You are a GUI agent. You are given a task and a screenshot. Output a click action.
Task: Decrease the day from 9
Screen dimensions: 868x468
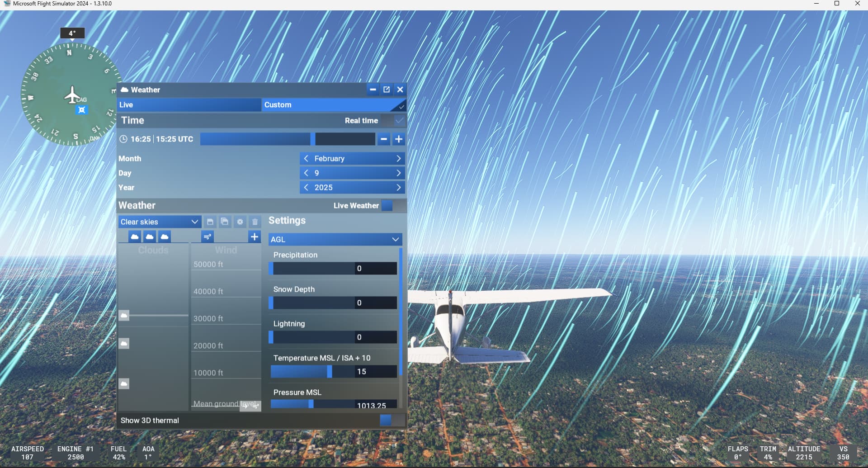coord(306,173)
